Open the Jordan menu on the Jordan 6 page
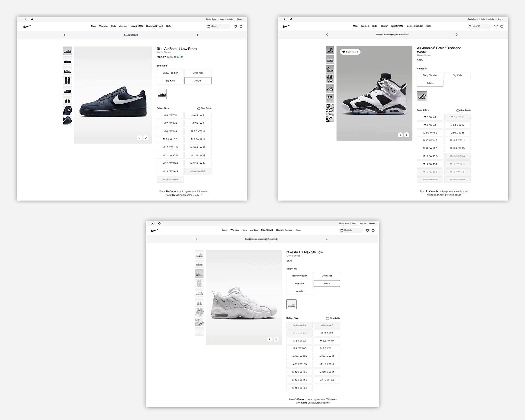The width and height of the screenshot is (525, 420). 384,26
